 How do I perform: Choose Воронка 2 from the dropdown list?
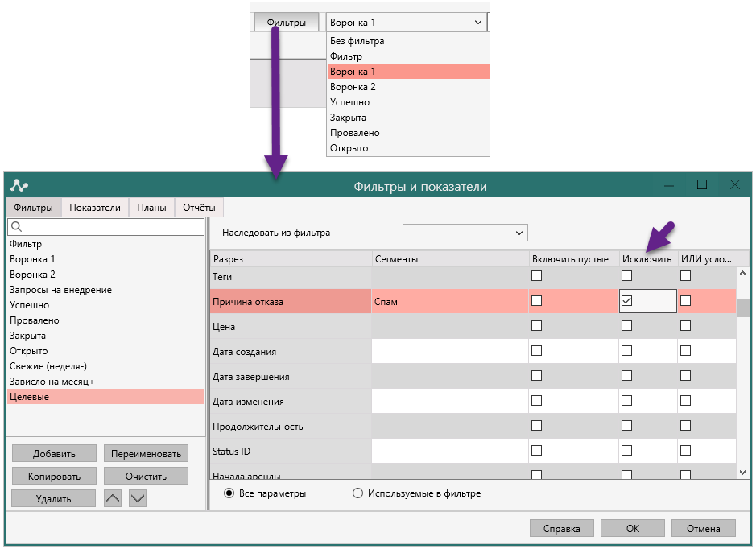pyautogui.click(x=353, y=87)
